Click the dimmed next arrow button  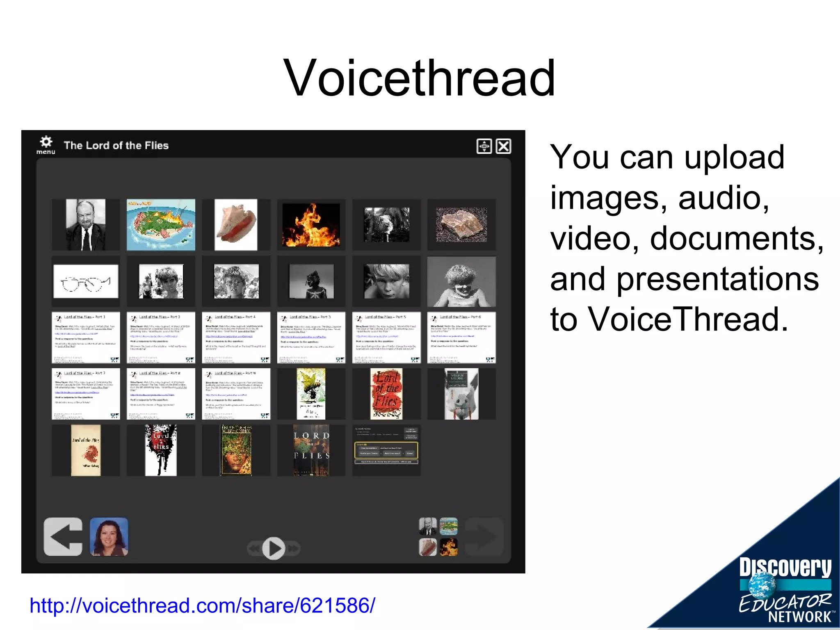pyautogui.click(x=484, y=537)
